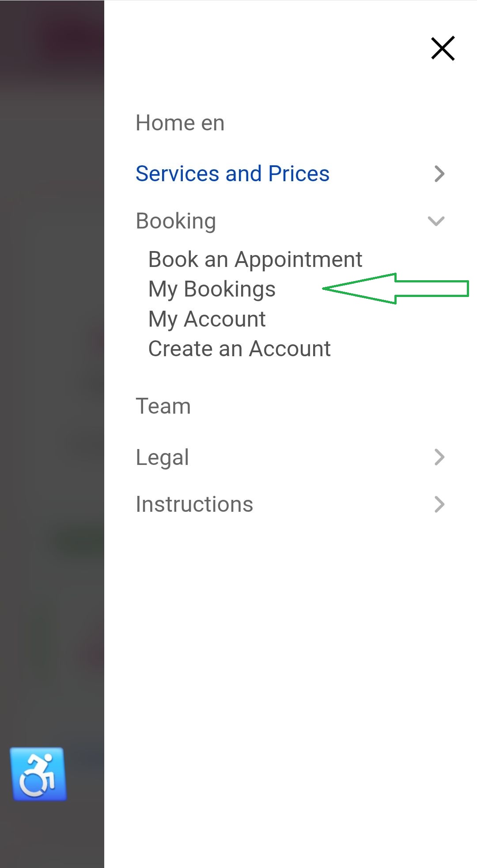Click the Instructions menu label
This screenshot has height=868, width=477.
tap(194, 504)
